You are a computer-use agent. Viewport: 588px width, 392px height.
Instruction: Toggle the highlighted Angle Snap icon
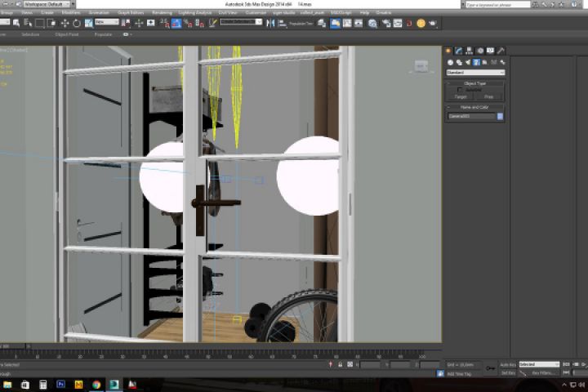[x=176, y=23]
